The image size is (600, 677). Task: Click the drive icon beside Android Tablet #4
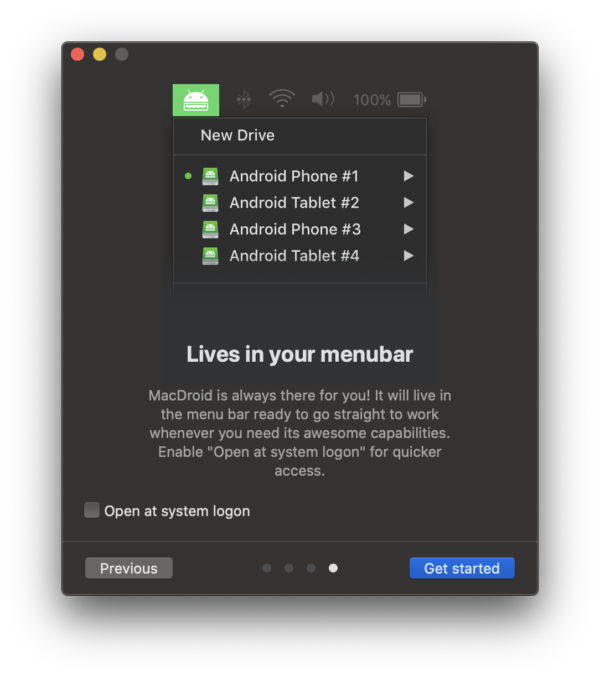coord(210,256)
